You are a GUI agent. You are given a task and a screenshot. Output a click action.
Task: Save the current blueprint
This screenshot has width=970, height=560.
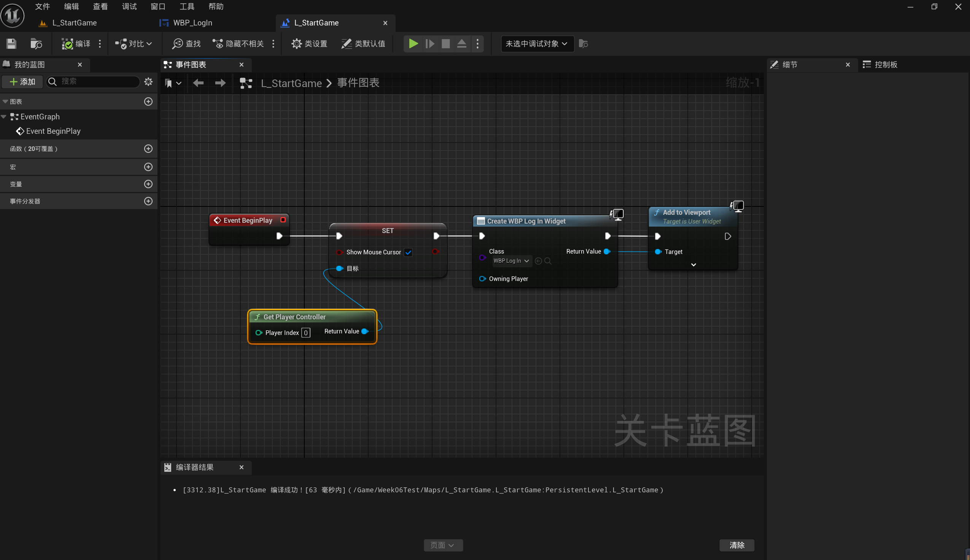click(11, 43)
